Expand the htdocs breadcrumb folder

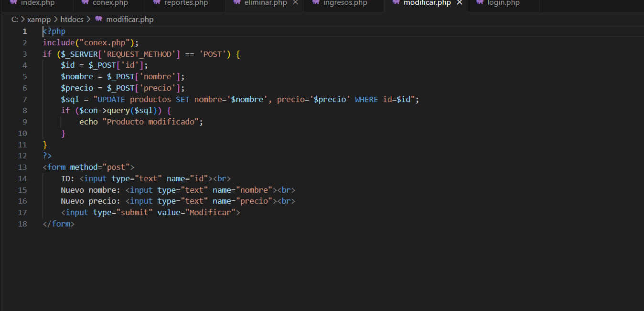click(x=72, y=20)
